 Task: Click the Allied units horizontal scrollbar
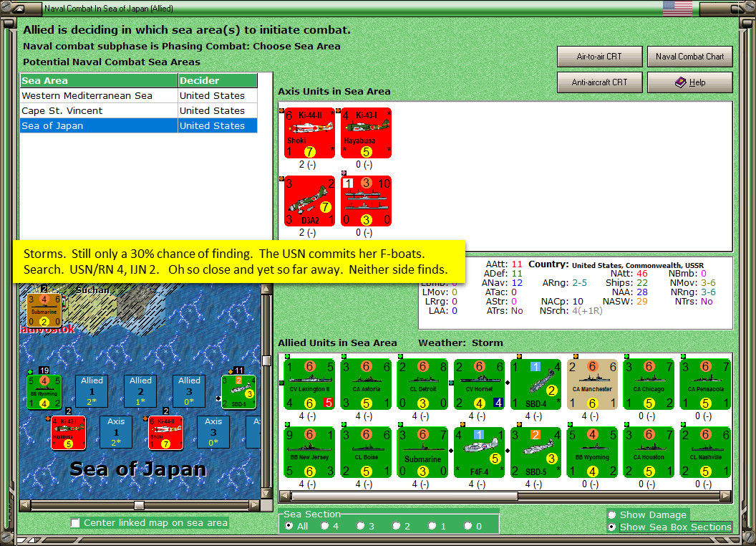505,496
